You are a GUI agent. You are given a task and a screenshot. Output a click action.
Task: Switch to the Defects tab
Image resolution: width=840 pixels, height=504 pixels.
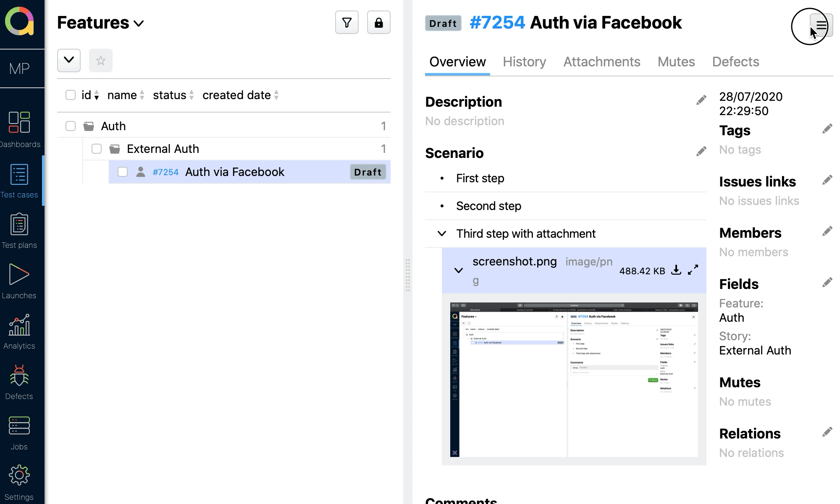735,61
